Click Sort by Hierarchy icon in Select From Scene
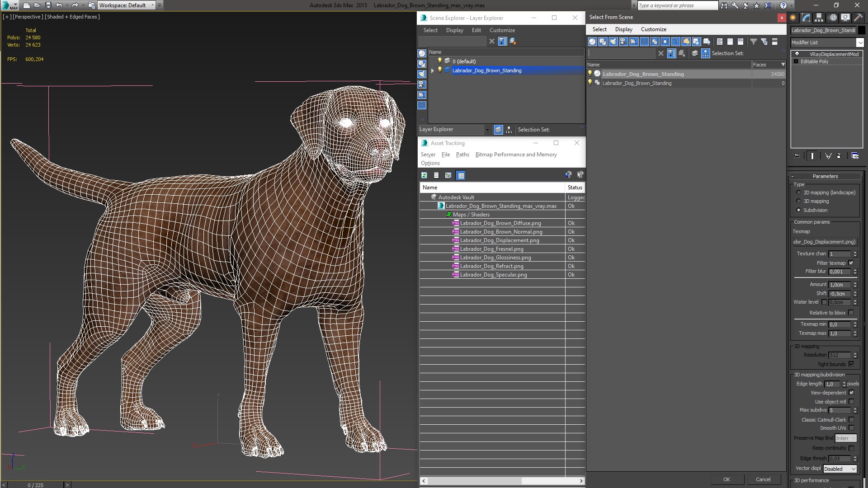The height and width of the screenshot is (488, 868). [706, 53]
